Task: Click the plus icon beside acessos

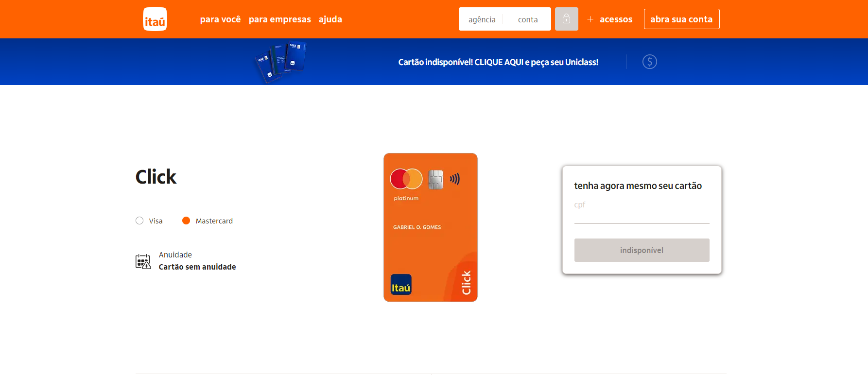Action: pyautogui.click(x=590, y=19)
